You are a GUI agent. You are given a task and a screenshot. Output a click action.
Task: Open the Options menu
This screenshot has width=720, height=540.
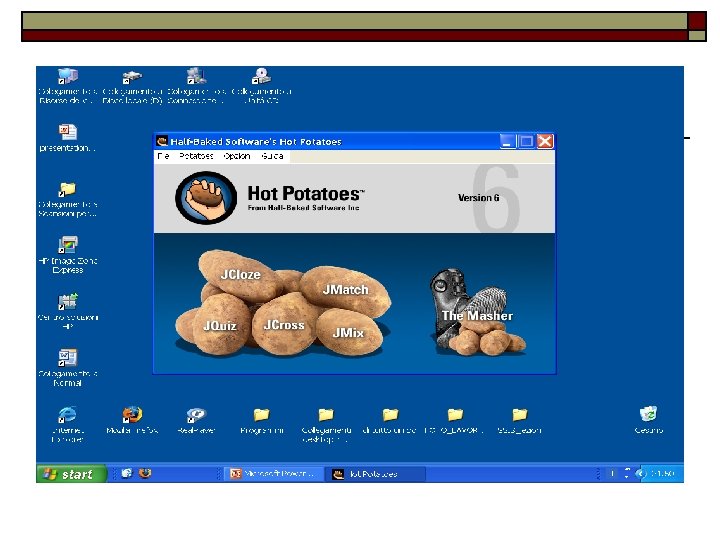[237, 156]
